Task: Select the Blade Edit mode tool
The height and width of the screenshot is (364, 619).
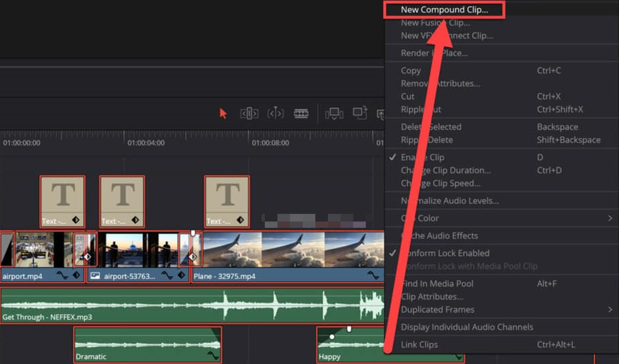Action: pyautogui.click(x=301, y=114)
